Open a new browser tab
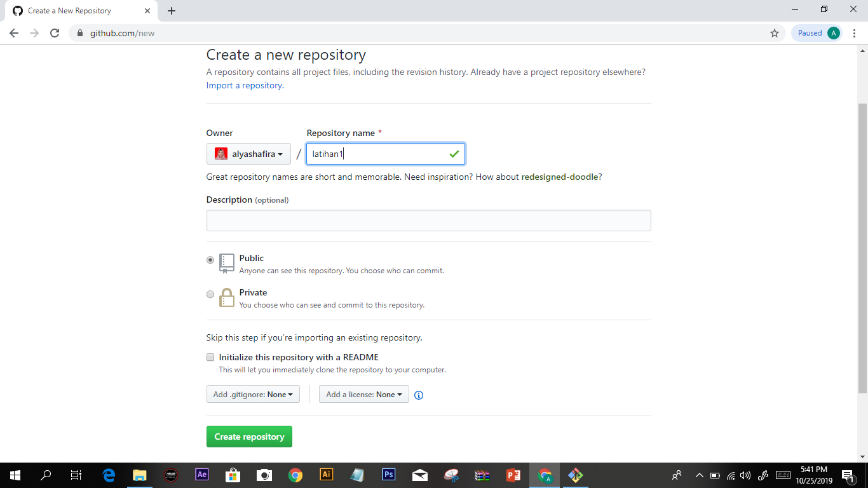This screenshot has width=868, height=488. point(172,11)
